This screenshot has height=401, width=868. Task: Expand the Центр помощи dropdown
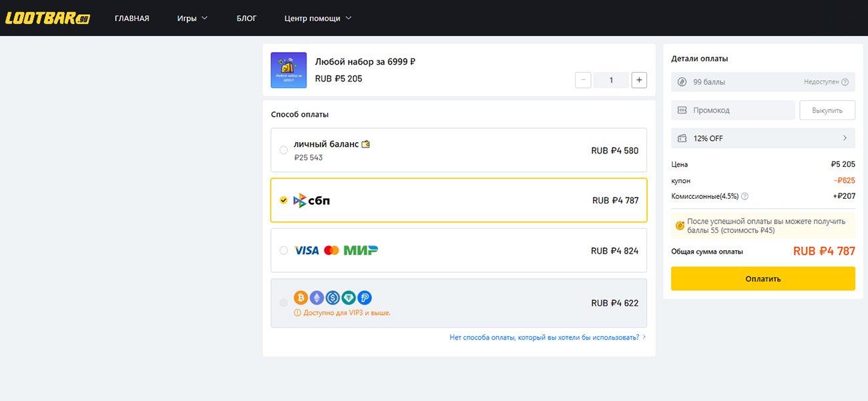pyautogui.click(x=318, y=18)
